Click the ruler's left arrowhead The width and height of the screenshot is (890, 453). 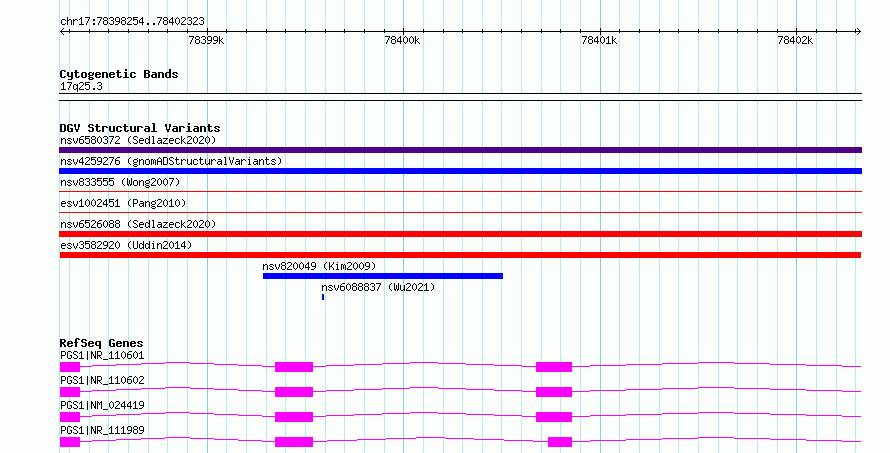coord(63,32)
